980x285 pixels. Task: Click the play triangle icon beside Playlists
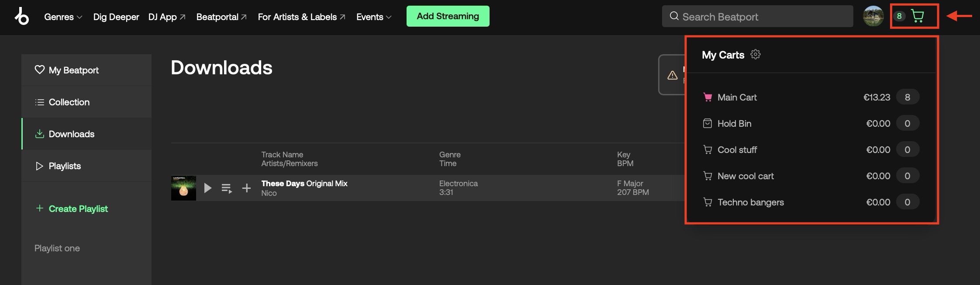click(x=40, y=166)
